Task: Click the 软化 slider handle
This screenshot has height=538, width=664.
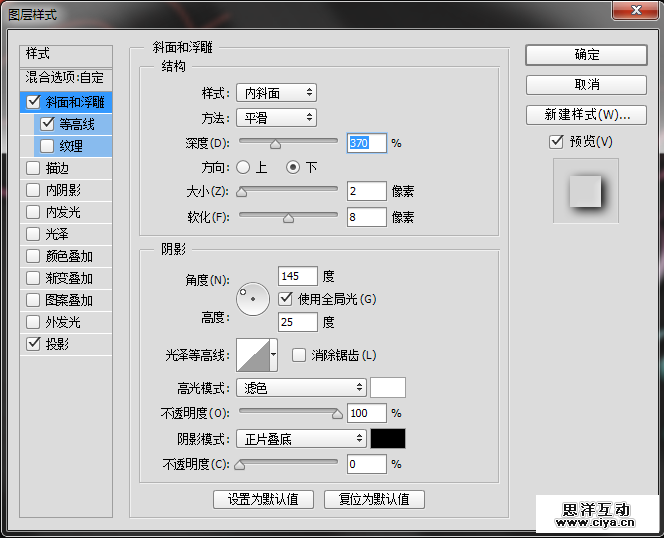Action: pyautogui.click(x=288, y=218)
